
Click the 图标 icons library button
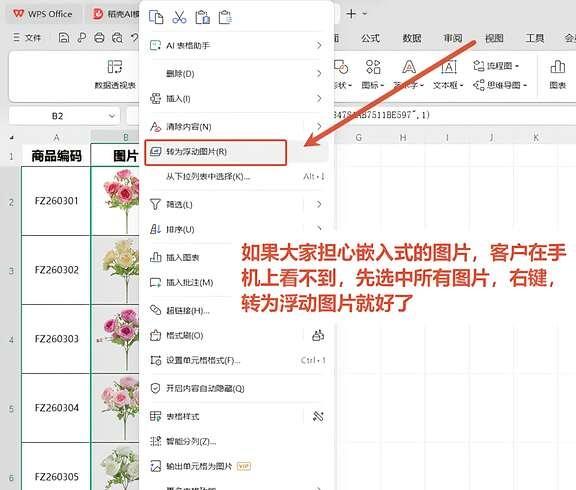click(372, 75)
